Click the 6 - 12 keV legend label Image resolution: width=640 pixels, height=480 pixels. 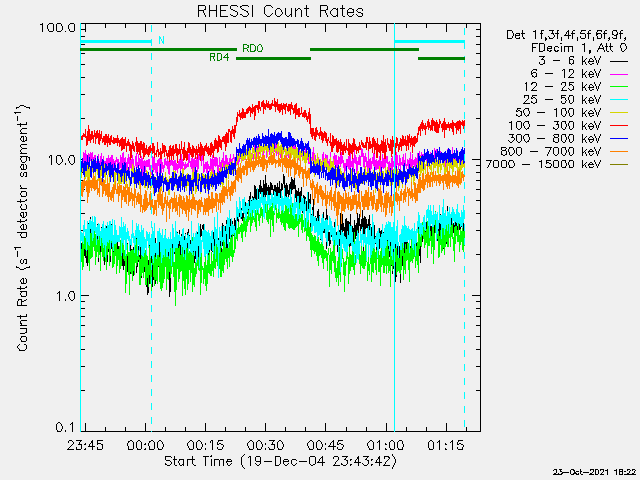pos(566,74)
